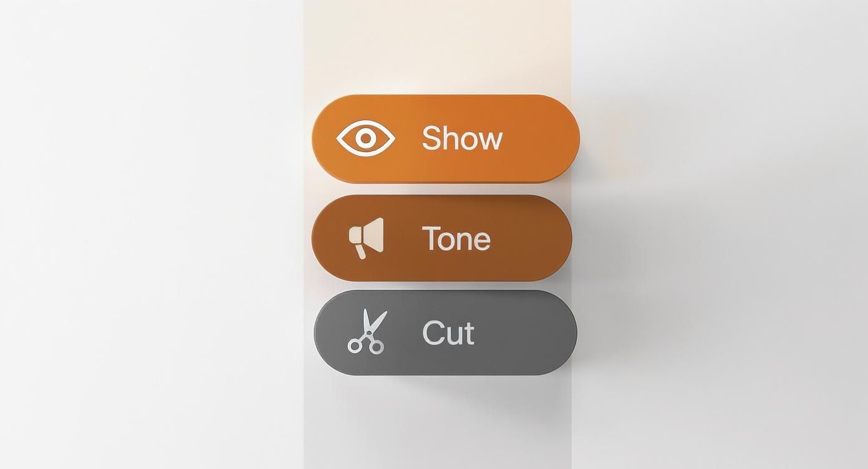Click the "Tone" text label

pos(456,238)
